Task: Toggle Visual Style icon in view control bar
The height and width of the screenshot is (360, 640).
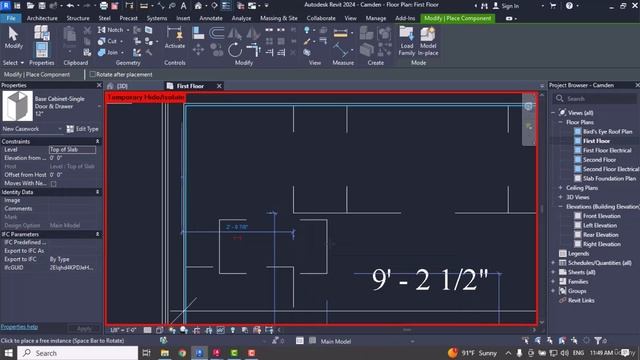Action: click(x=160, y=330)
